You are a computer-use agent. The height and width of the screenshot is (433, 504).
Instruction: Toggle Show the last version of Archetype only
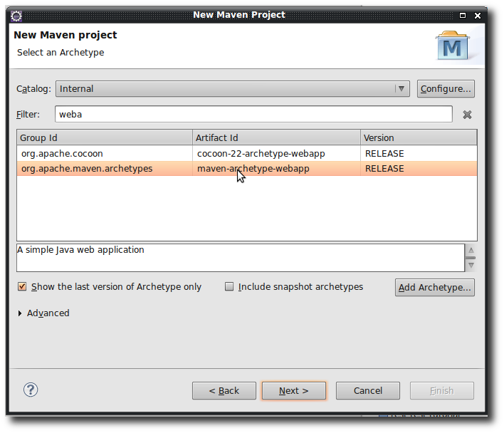[x=22, y=286]
